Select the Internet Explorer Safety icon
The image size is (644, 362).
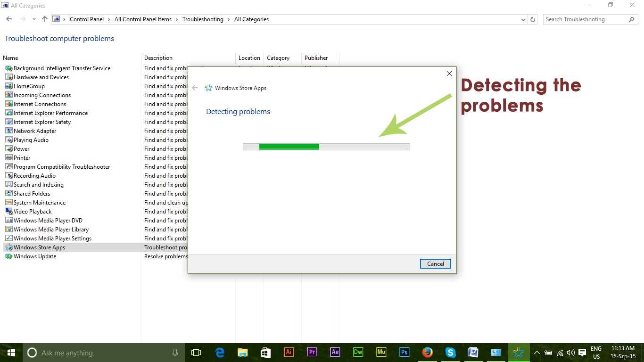coord(8,122)
